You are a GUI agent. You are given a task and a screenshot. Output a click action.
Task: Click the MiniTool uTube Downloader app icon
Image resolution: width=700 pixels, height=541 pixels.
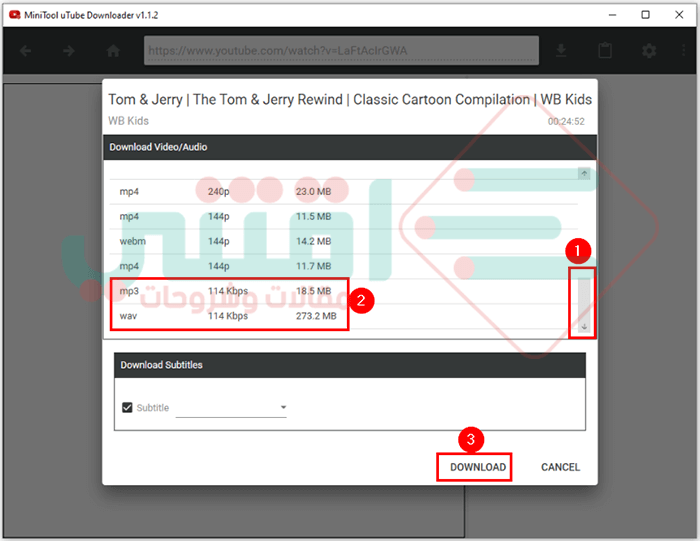15,15
